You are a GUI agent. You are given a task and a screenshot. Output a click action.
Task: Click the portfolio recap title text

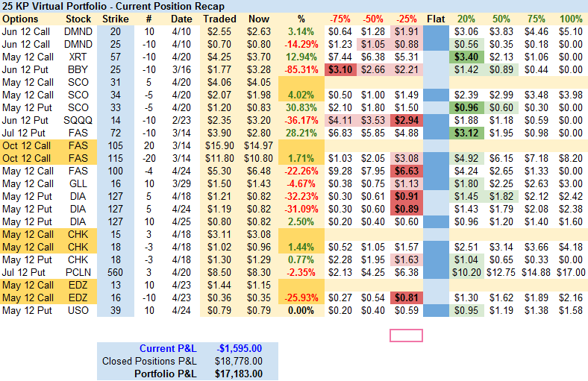(x=119, y=6)
